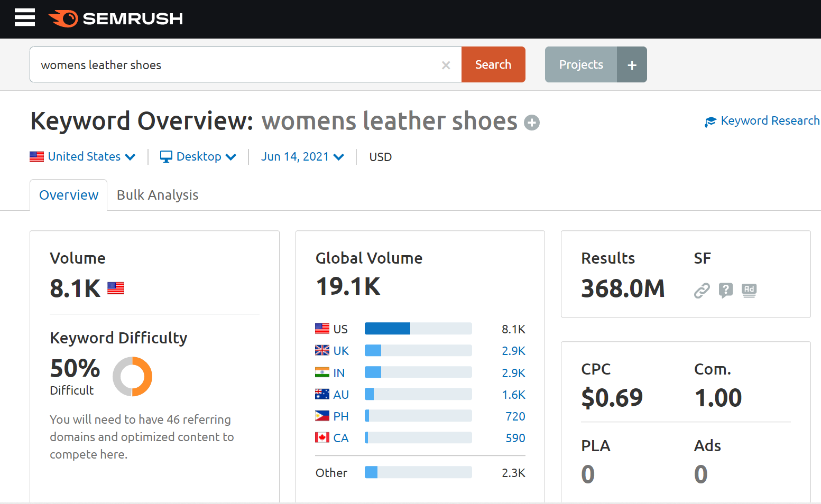Screen dimensions: 821x504
Task: Select the Overview tab
Action: [69, 195]
